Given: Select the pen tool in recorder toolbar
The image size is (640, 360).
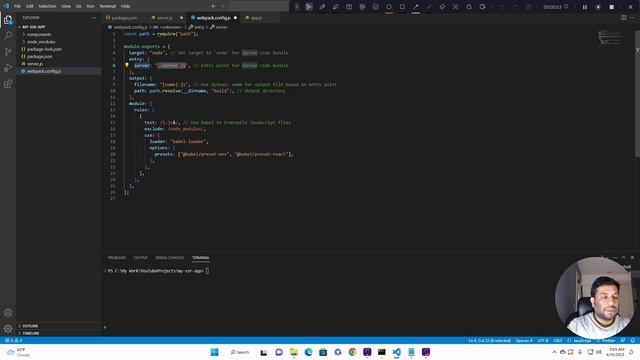Looking at the screenshot, I should coord(322,7).
